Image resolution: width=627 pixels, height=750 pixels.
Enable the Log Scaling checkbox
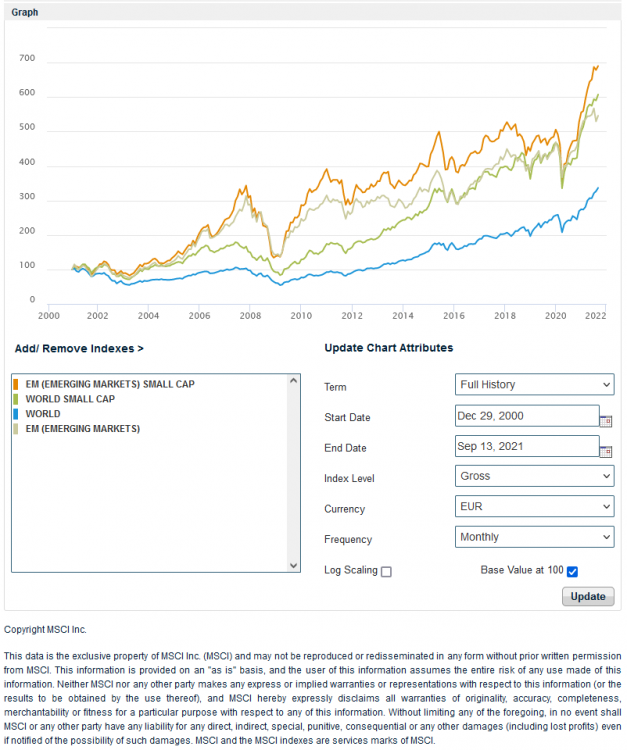pyautogui.click(x=386, y=572)
